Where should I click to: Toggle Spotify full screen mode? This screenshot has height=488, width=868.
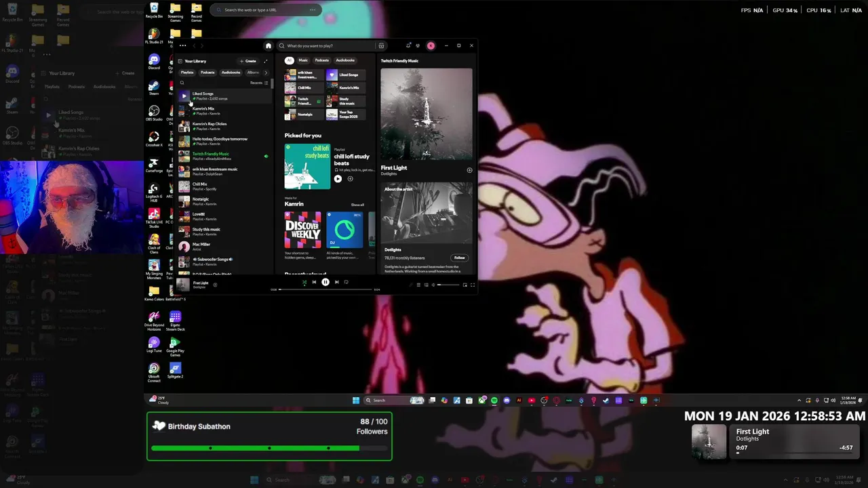click(473, 285)
